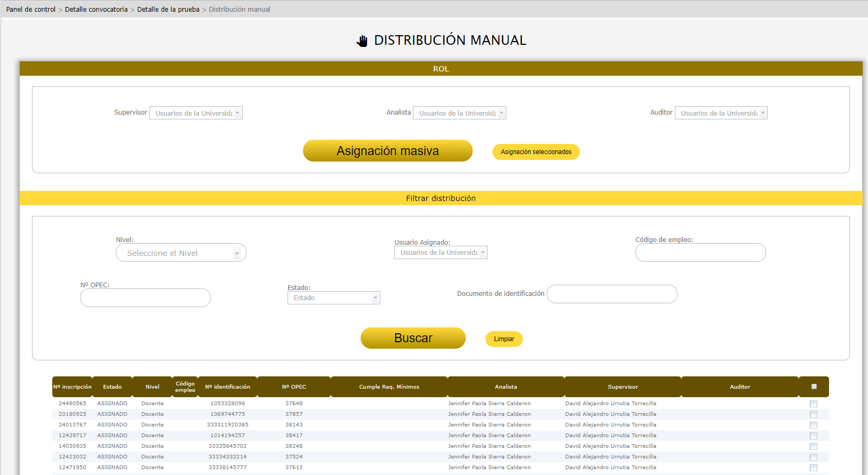Select the checkbox for inscripción 24013767
The width and height of the screenshot is (868, 475).
point(813,425)
